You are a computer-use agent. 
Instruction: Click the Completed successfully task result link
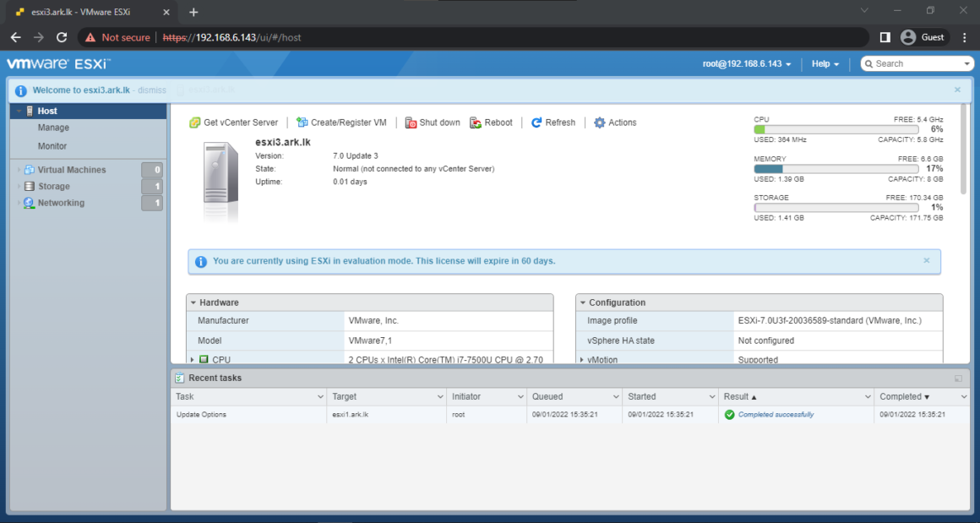(x=777, y=414)
